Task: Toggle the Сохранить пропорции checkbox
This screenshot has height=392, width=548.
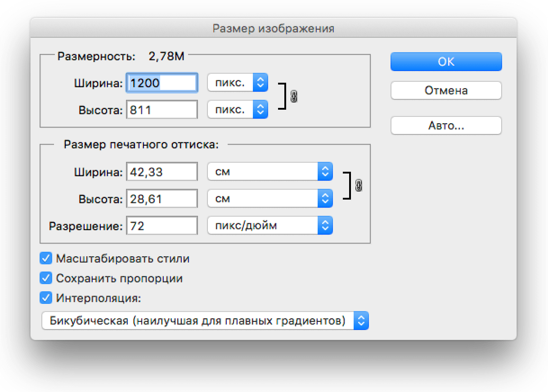Action: [x=46, y=278]
